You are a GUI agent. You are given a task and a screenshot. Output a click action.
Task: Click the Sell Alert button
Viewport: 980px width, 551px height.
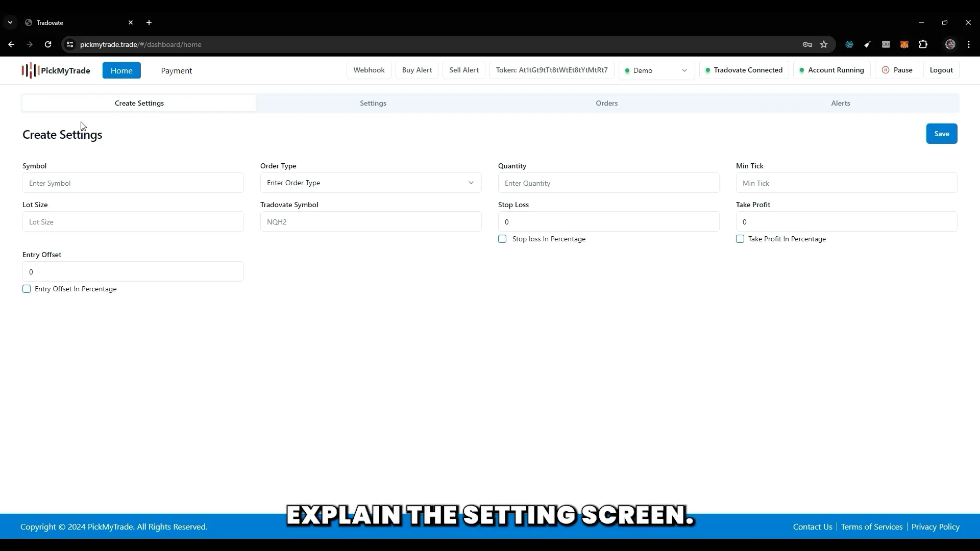point(464,70)
